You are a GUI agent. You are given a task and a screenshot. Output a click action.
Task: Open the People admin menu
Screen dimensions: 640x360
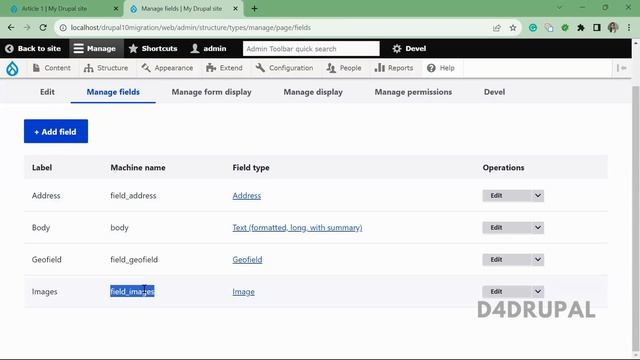pos(344,68)
